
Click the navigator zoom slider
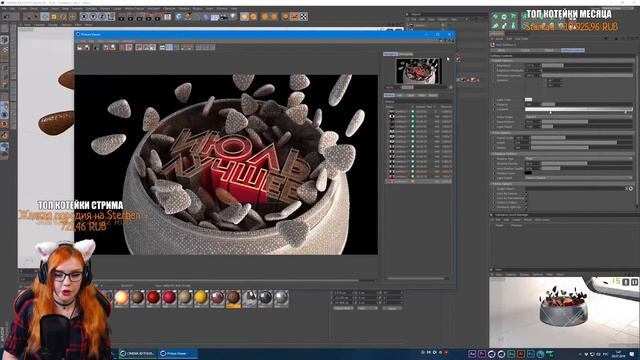tap(407, 87)
